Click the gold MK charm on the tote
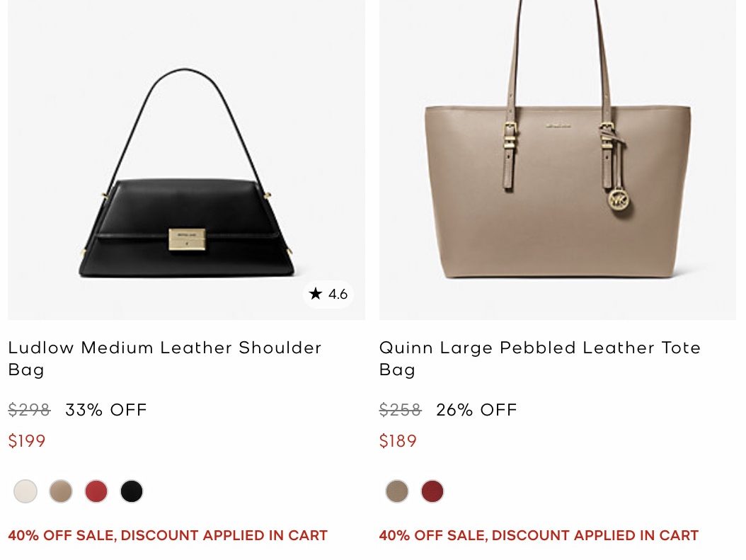Screen dimensions: 746x560 coord(619,200)
